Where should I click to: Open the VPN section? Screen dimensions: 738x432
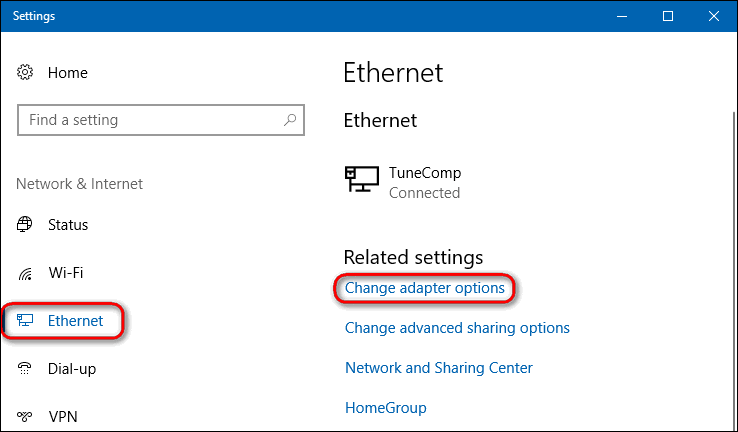(x=63, y=416)
